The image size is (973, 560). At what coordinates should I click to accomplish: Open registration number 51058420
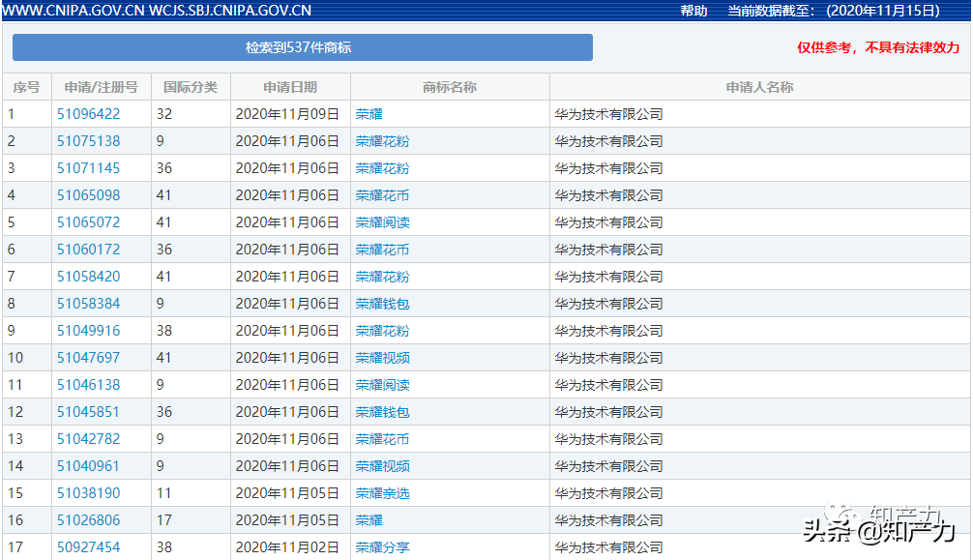88,277
